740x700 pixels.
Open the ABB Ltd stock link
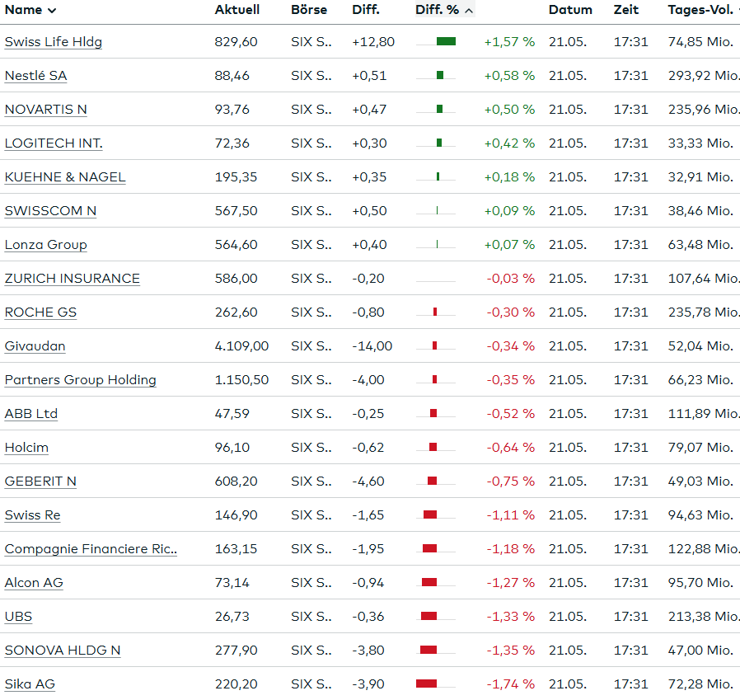(31, 414)
